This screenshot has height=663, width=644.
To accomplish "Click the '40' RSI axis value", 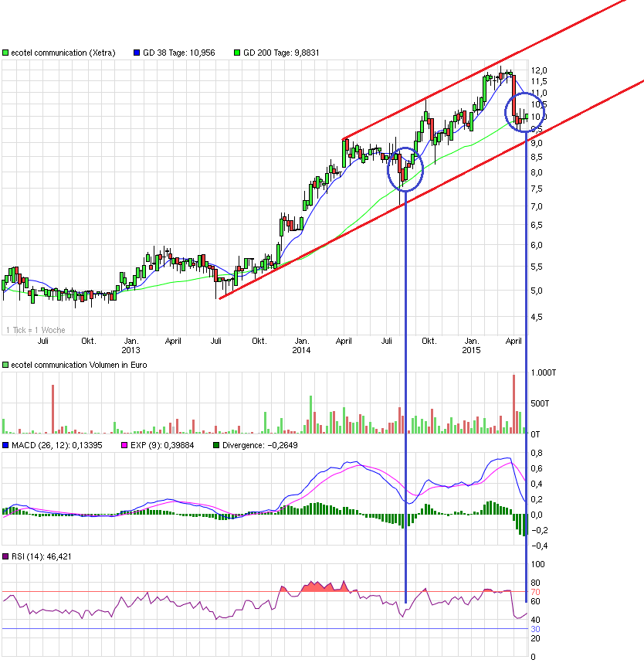I will coord(535,620).
